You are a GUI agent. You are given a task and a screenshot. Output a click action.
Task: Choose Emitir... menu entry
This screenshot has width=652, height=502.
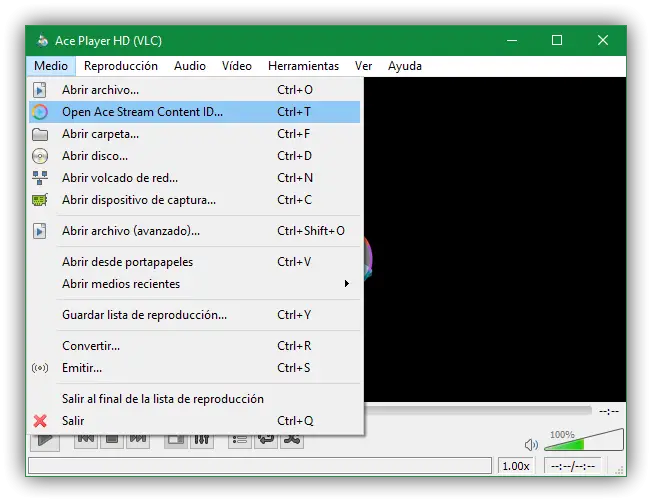[195, 368]
